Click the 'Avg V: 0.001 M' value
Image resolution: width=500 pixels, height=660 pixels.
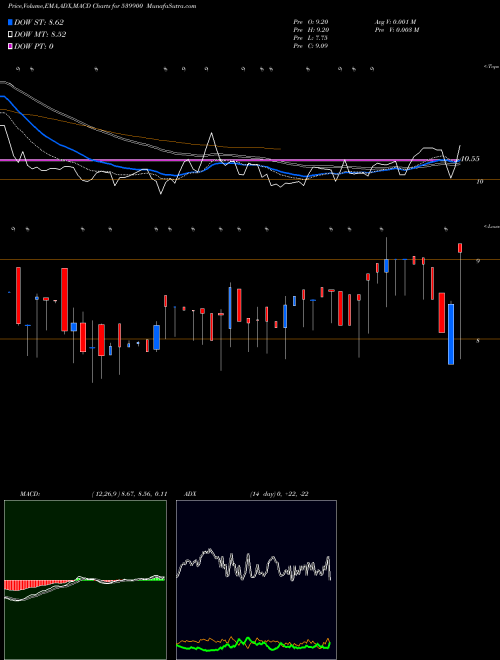point(395,21)
